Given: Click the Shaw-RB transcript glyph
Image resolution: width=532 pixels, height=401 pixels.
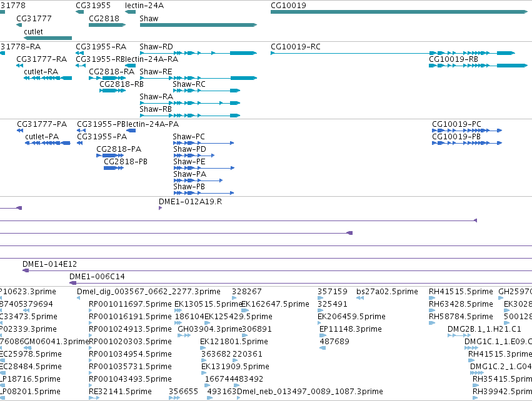Looking at the screenshot, I should 190,116.
